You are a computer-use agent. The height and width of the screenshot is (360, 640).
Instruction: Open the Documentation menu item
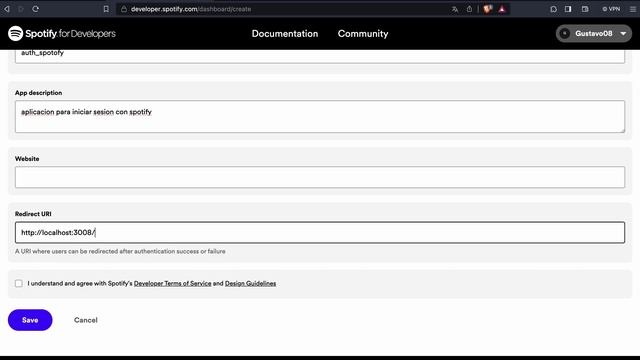click(x=285, y=33)
